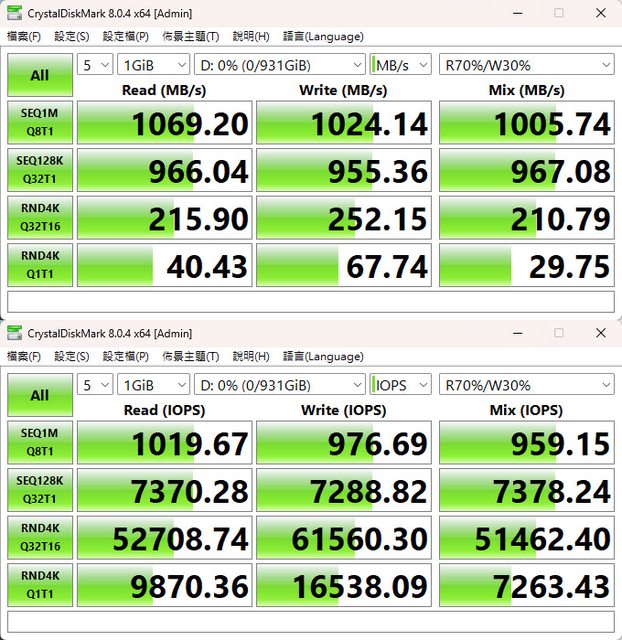This screenshot has height=640, width=622.
Task: Start the All benchmark in the IOPS window
Action: click(x=39, y=395)
